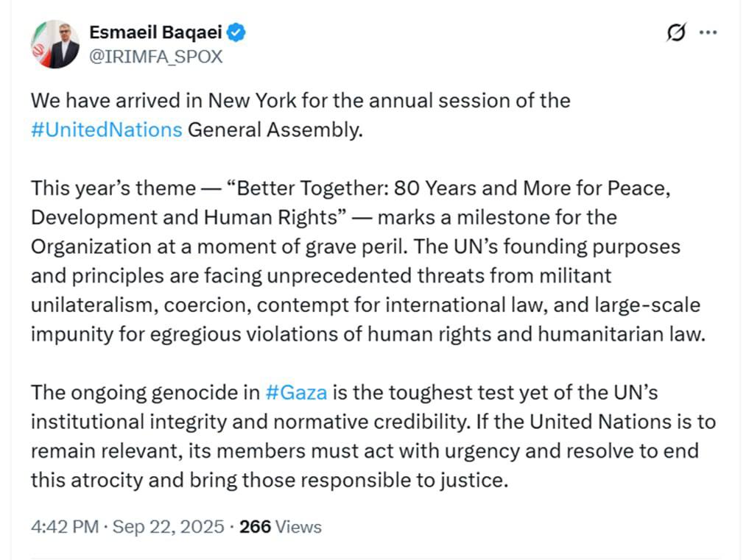Click the "General Assembly." text

click(x=275, y=130)
